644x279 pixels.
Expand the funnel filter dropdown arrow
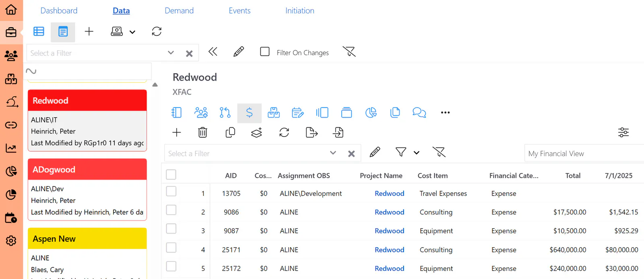click(417, 153)
